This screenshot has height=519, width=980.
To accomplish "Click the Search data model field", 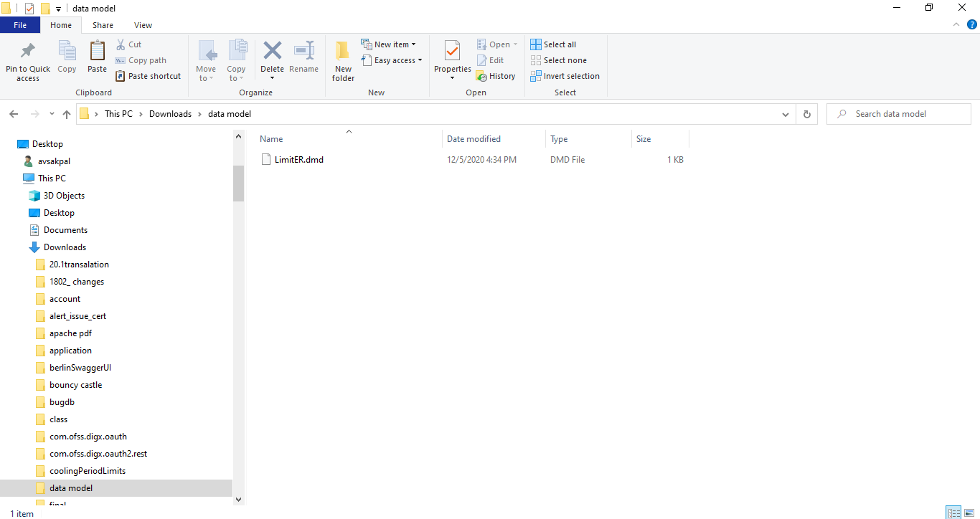I will (898, 114).
